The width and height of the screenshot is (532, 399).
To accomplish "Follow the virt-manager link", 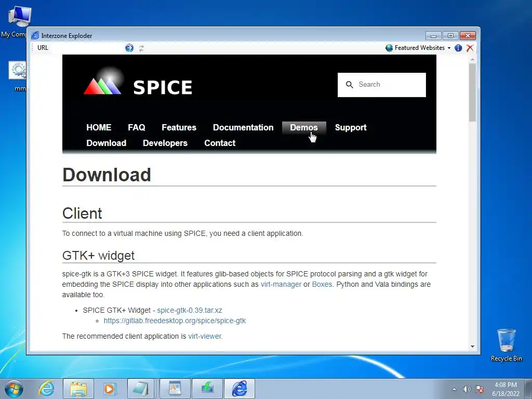I will 281,284.
